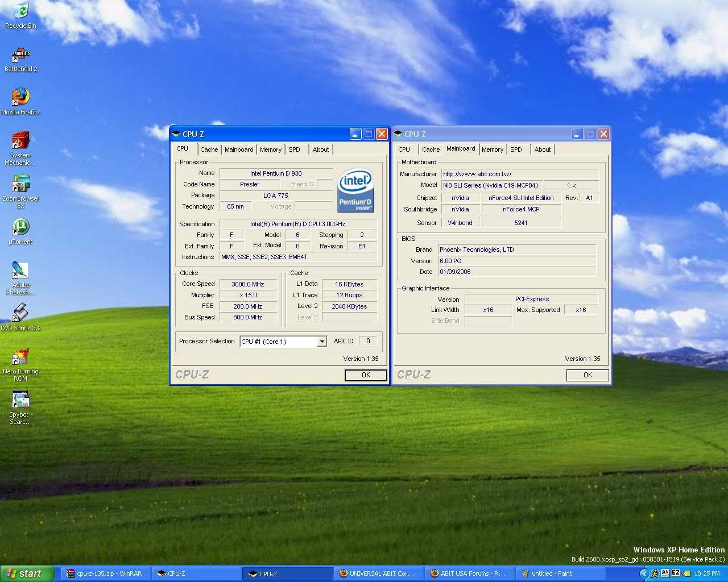The width and height of the screenshot is (728, 582).
Task: Switch to untitled - Paint taskbar button
Action: (x=560, y=573)
